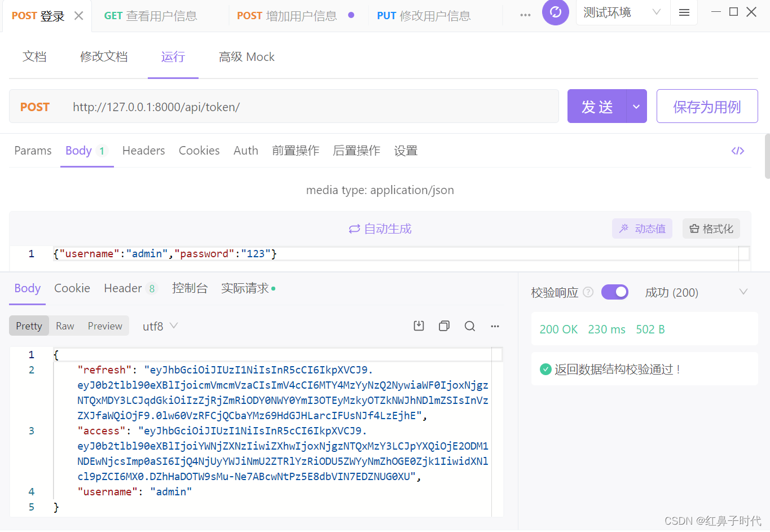Close the POST 登录 tab
The image size is (770, 532).
click(79, 16)
